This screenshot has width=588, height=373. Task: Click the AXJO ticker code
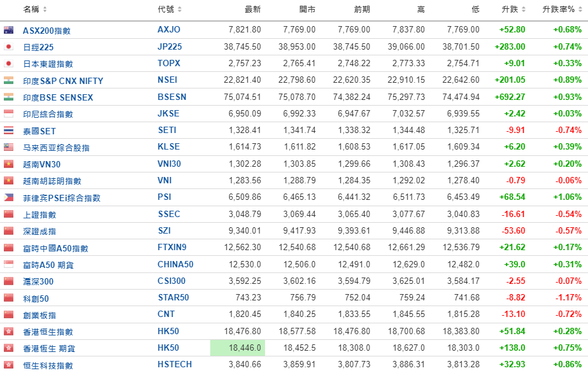tap(169, 29)
